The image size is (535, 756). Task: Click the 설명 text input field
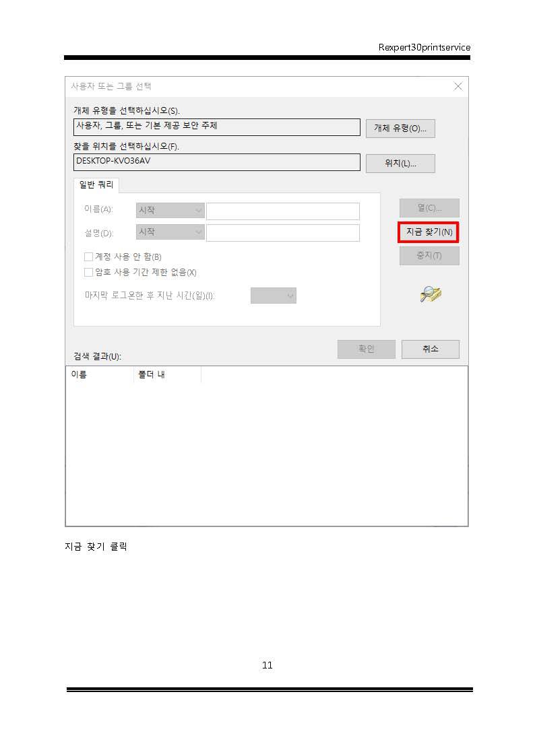(x=283, y=232)
